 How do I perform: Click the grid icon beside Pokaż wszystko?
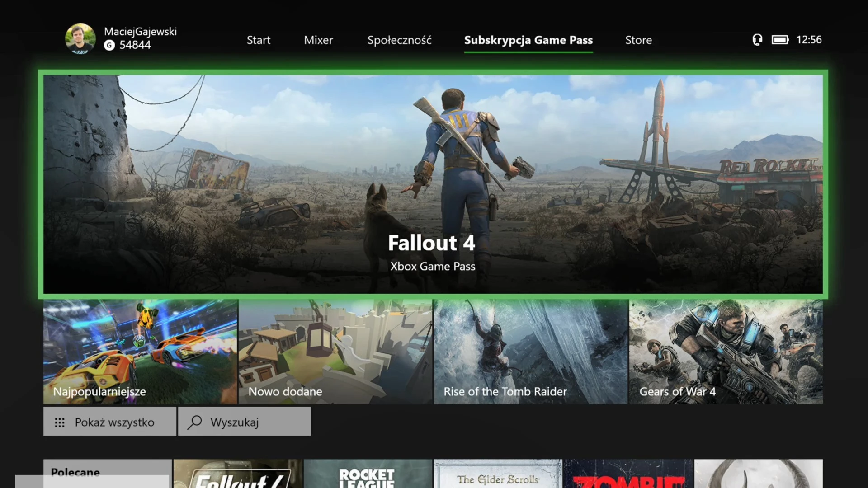coord(60,422)
